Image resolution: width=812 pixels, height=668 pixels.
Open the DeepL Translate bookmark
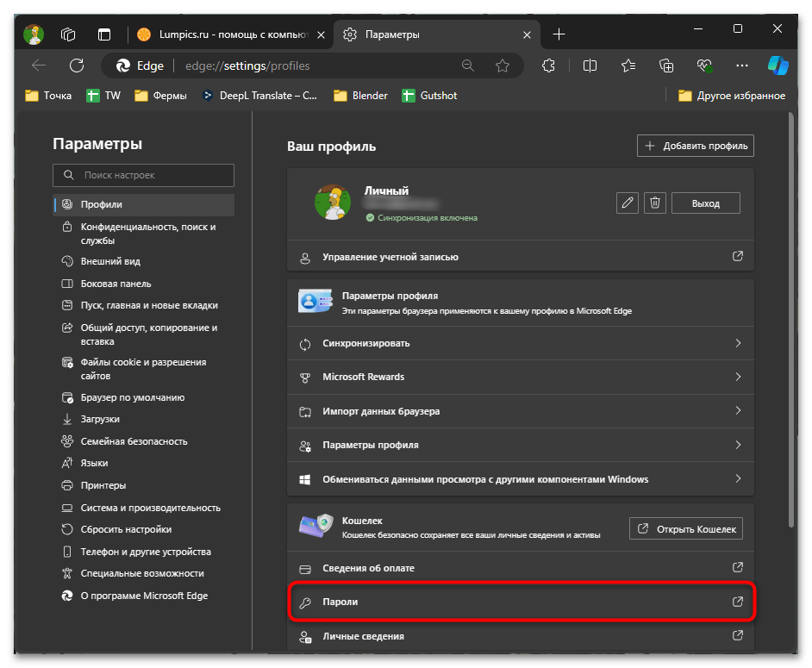259,96
